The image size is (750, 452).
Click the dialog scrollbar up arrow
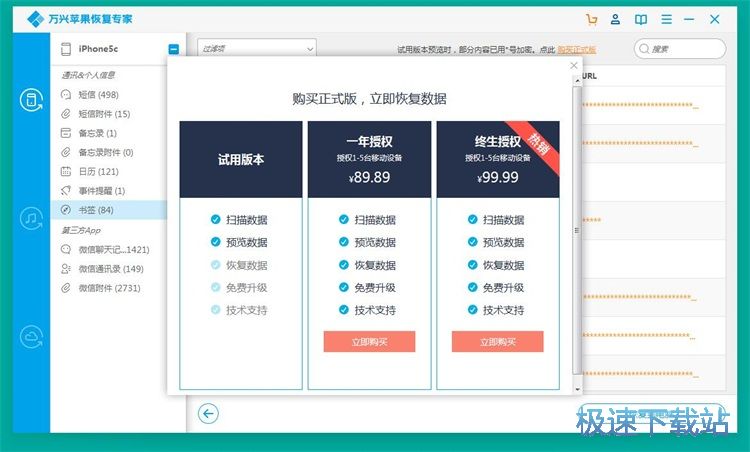point(577,80)
